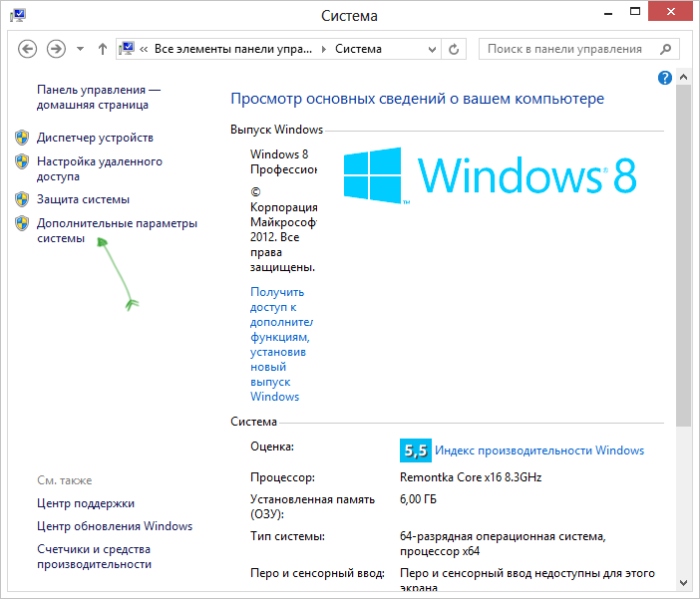
Task: Open Настройка удаленного доступа
Action: (100, 168)
